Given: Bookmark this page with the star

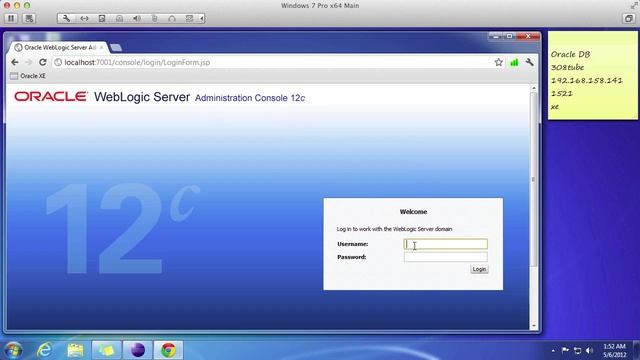Looking at the screenshot, I should click(x=498, y=62).
